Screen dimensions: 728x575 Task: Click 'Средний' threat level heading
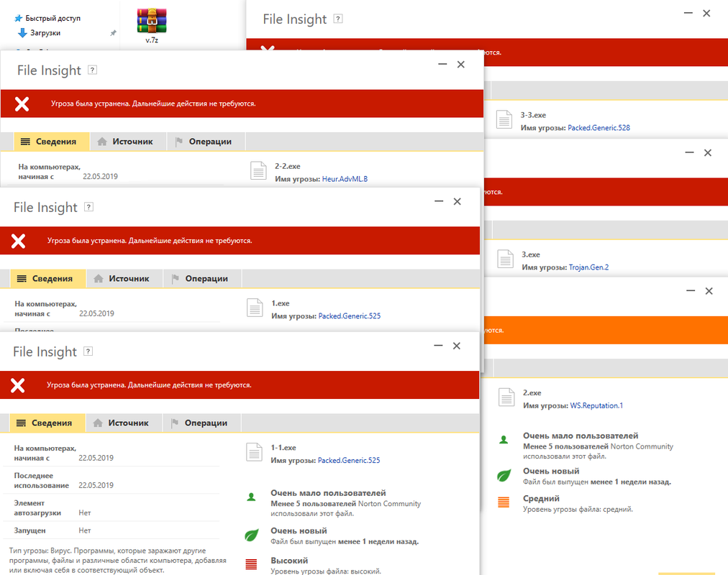[x=542, y=499]
